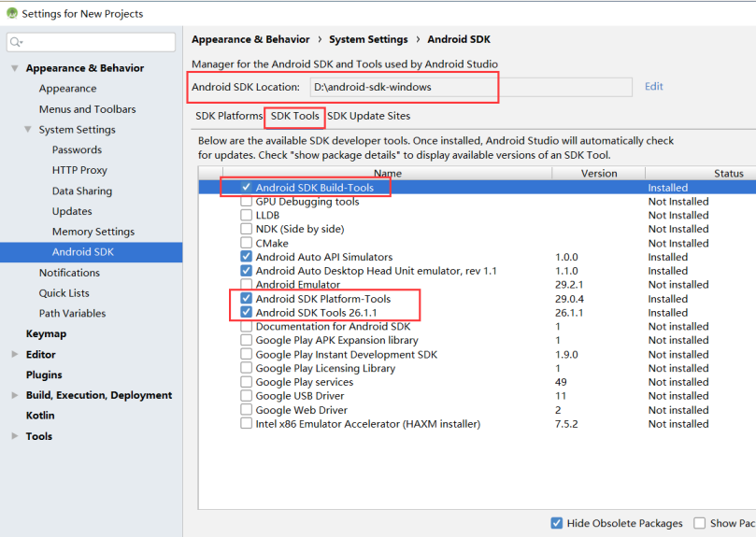Image resolution: width=756 pixels, height=537 pixels.
Task: Select Passwords in System Settings
Action: [x=78, y=150]
